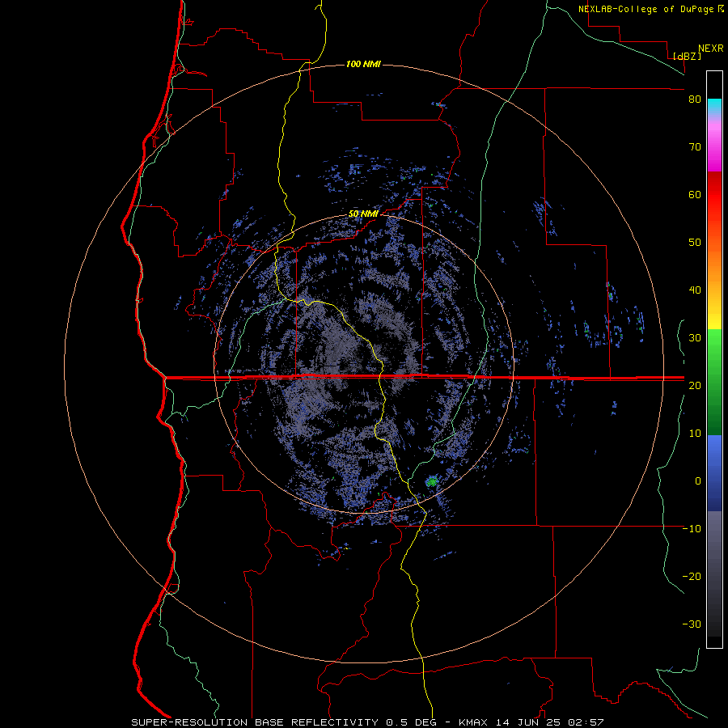The height and width of the screenshot is (728, 728).
Task: Click the -20 value on the dBZ scale
Action: tap(692, 576)
